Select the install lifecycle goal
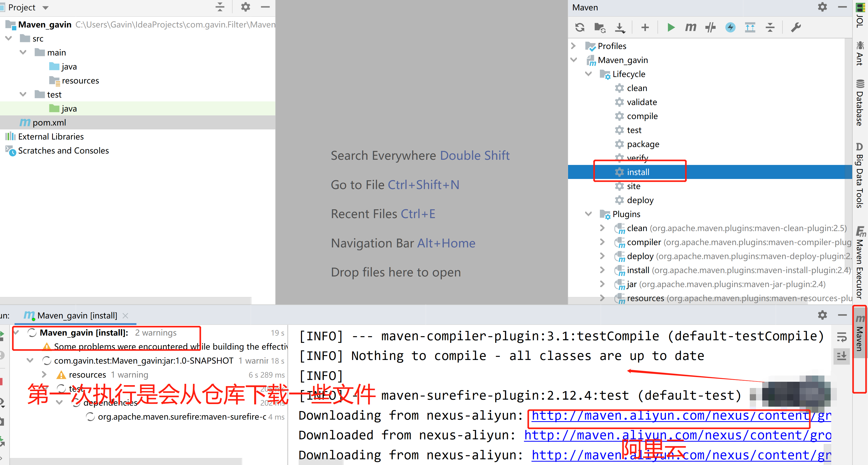 tap(638, 172)
